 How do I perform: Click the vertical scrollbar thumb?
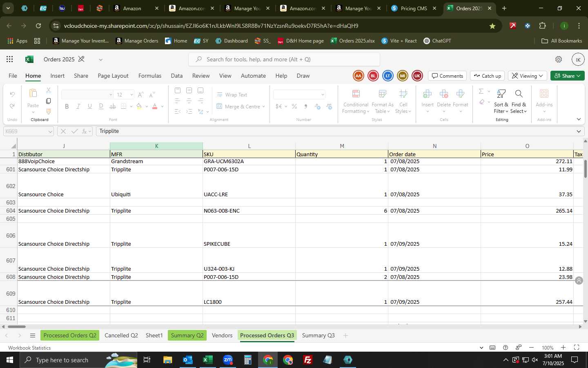point(585,168)
